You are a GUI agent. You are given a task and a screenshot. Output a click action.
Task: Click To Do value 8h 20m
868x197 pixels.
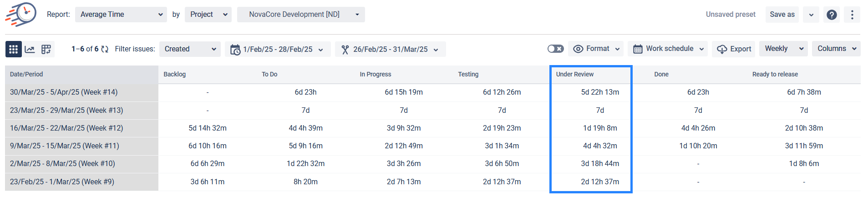point(305,182)
